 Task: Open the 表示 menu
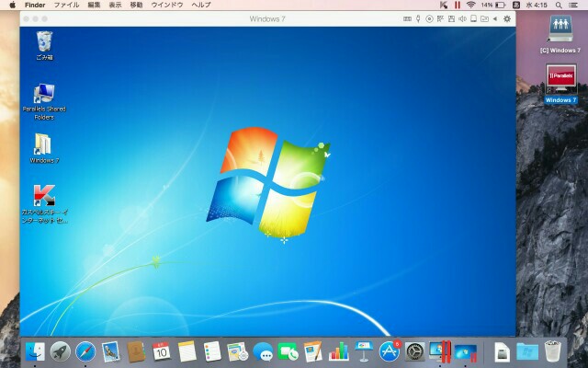coord(115,5)
